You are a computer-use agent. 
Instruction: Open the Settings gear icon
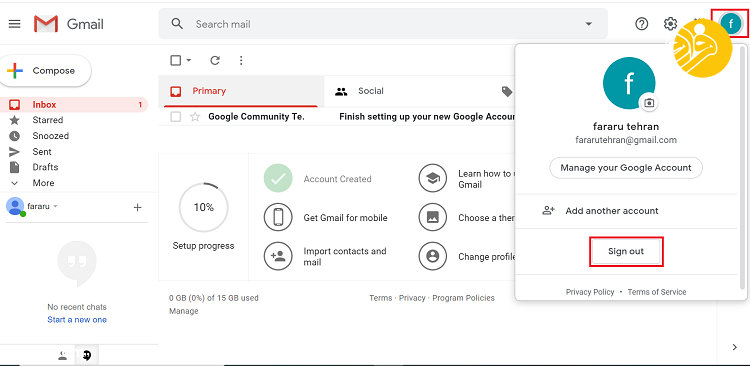click(670, 23)
